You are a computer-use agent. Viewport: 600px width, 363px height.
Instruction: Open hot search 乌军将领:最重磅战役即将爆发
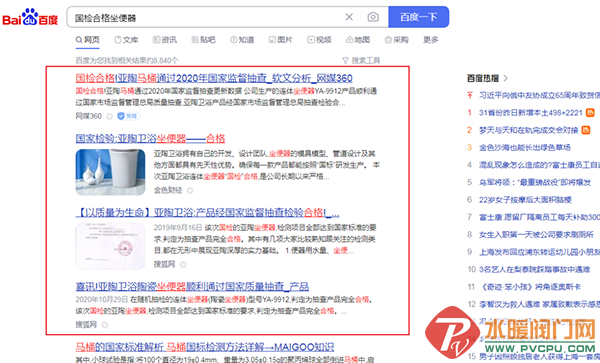(x=535, y=182)
